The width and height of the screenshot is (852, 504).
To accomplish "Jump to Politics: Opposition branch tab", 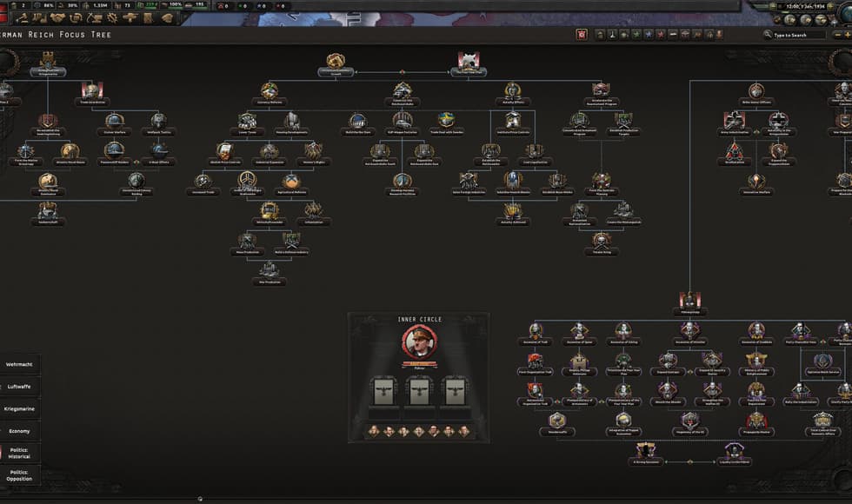I will (19, 476).
